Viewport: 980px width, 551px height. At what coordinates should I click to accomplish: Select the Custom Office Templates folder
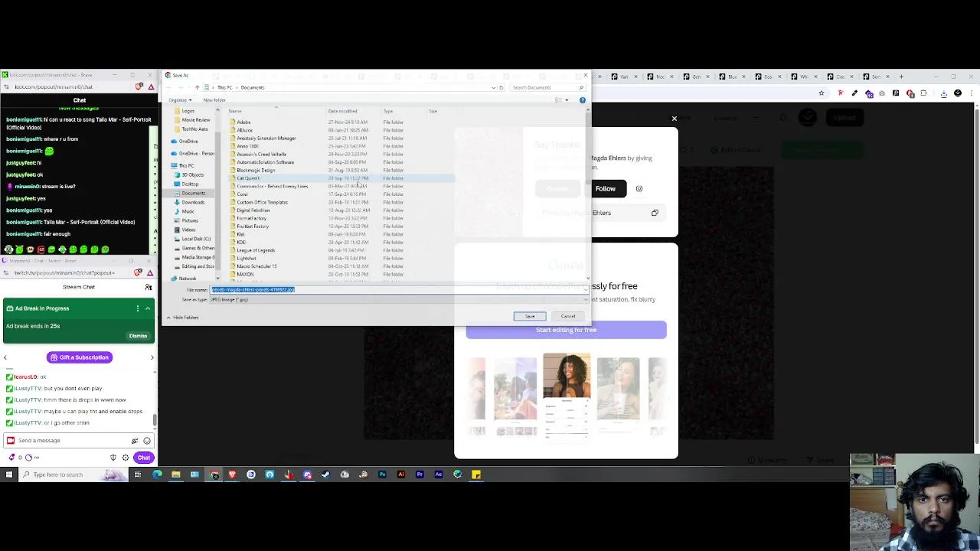261,202
